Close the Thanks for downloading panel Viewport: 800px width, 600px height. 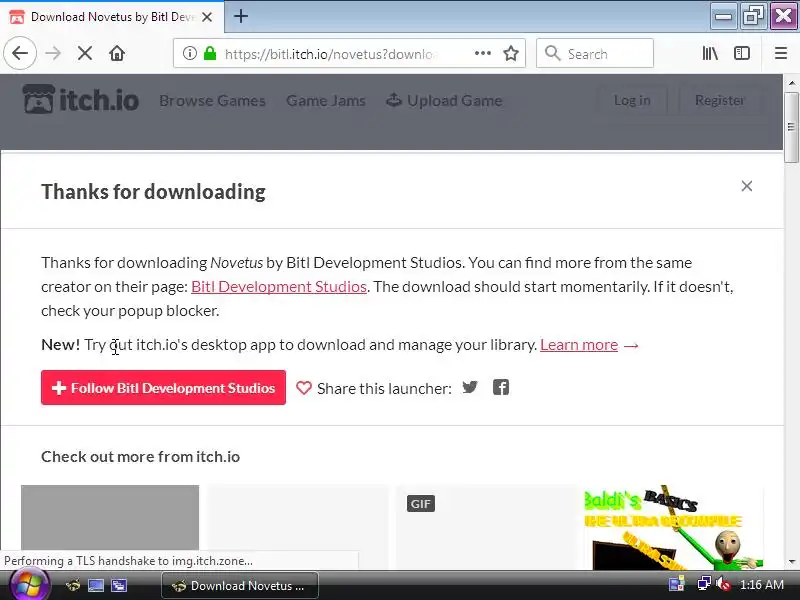tap(746, 186)
